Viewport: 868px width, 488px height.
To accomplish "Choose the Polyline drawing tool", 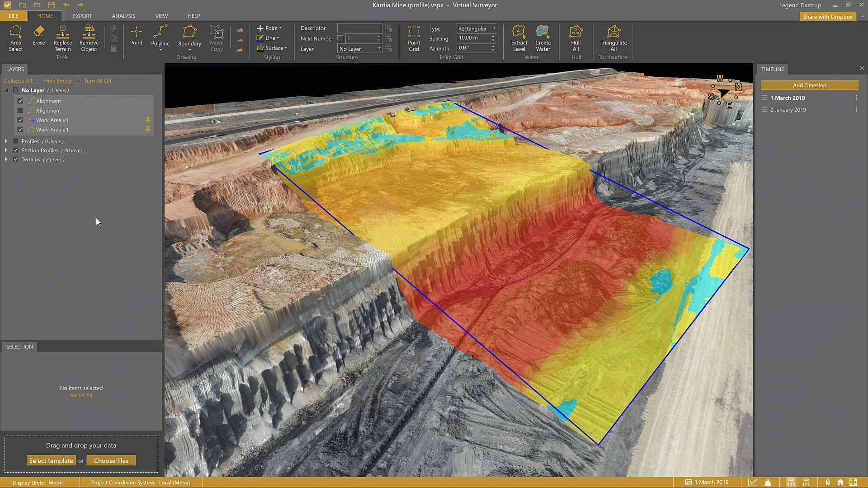I will [x=160, y=36].
